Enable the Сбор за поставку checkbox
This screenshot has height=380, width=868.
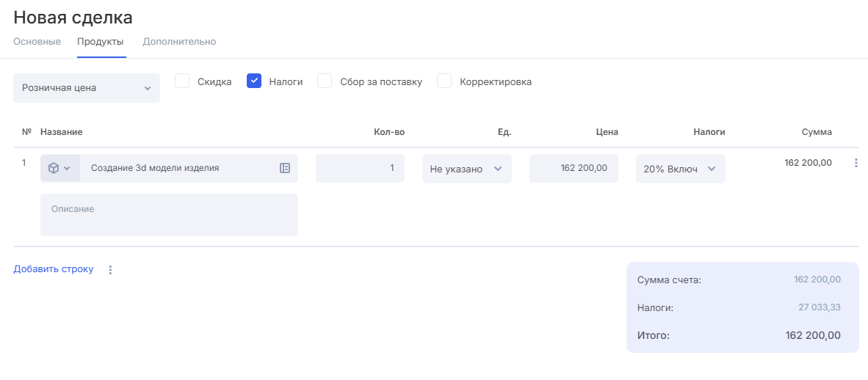coord(325,81)
